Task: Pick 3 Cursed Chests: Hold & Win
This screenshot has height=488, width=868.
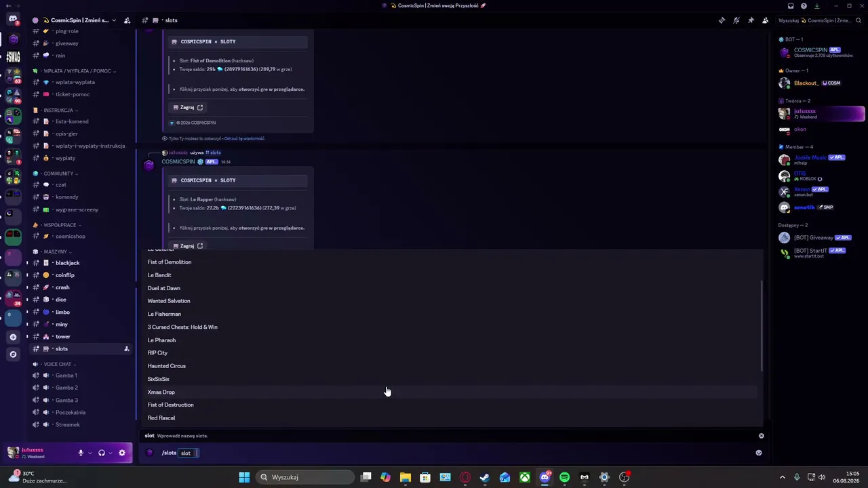Action: click(452, 327)
